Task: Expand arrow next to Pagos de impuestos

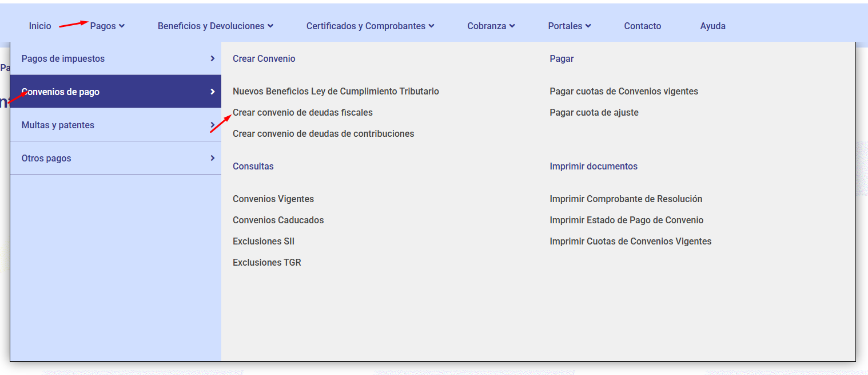Action: point(212,58)
